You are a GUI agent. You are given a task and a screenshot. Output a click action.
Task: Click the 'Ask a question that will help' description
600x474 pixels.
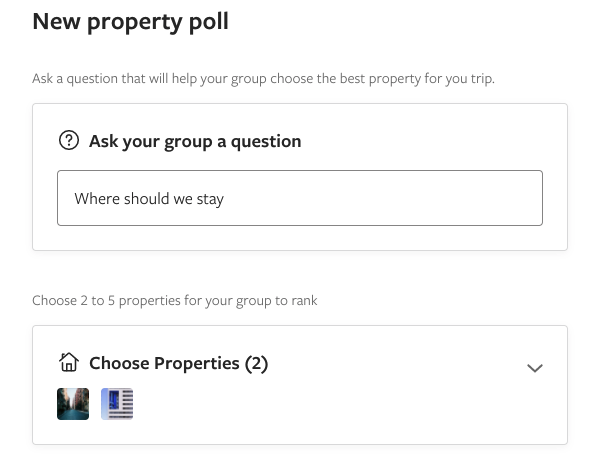point(263,79)
